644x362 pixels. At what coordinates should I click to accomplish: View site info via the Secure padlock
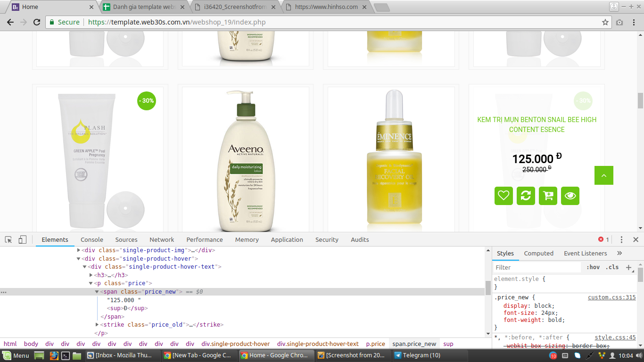click(65, 22)
